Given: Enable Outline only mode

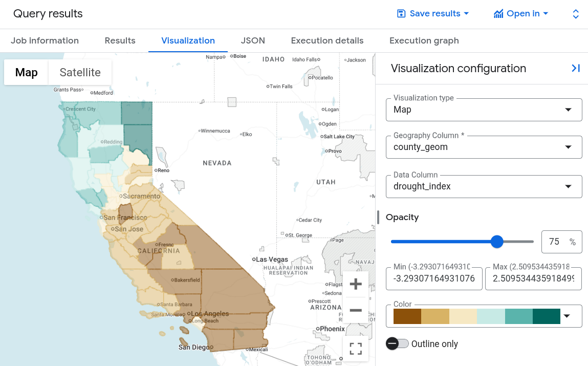Looking at the screenshot, I should click(398, 343).
